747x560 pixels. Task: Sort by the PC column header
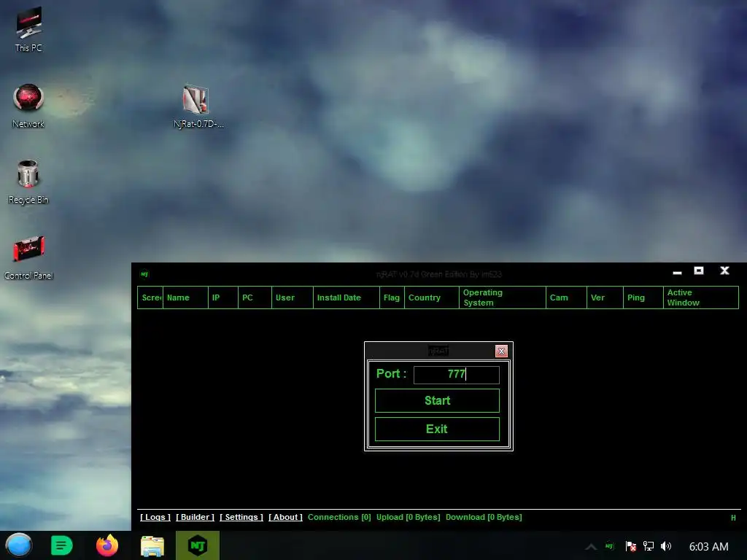coord(255,297)
